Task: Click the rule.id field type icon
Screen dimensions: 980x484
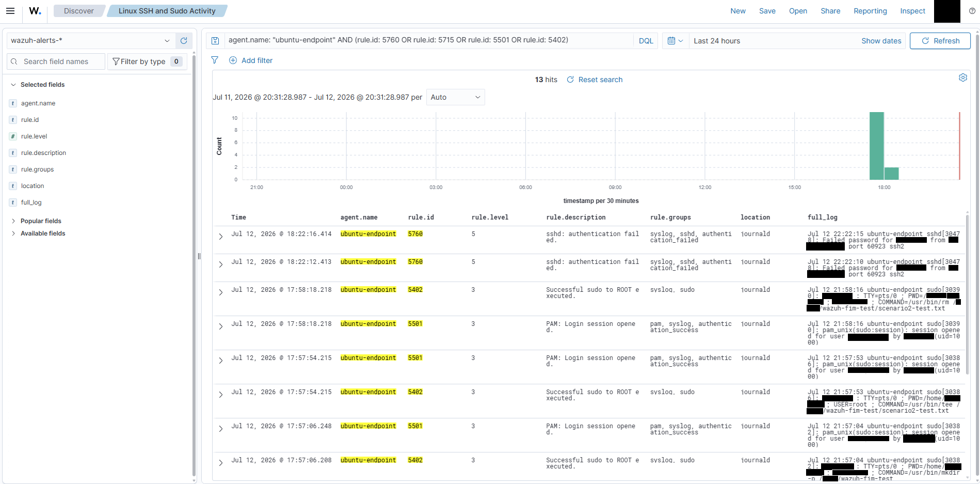Action: coord(13,120)
